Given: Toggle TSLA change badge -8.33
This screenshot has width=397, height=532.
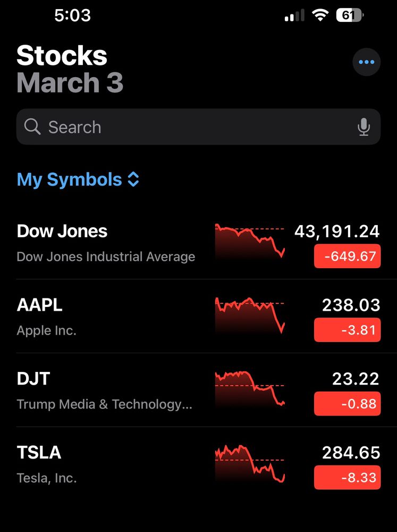Looking at the screenshot, I should pos(347,478).
